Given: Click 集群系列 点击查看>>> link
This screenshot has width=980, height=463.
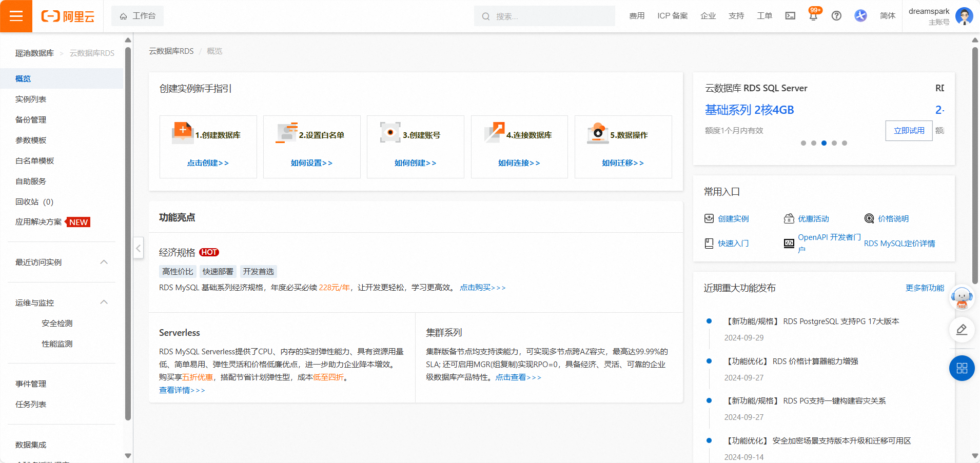Looking at the screenshot, I should point(518,377).
